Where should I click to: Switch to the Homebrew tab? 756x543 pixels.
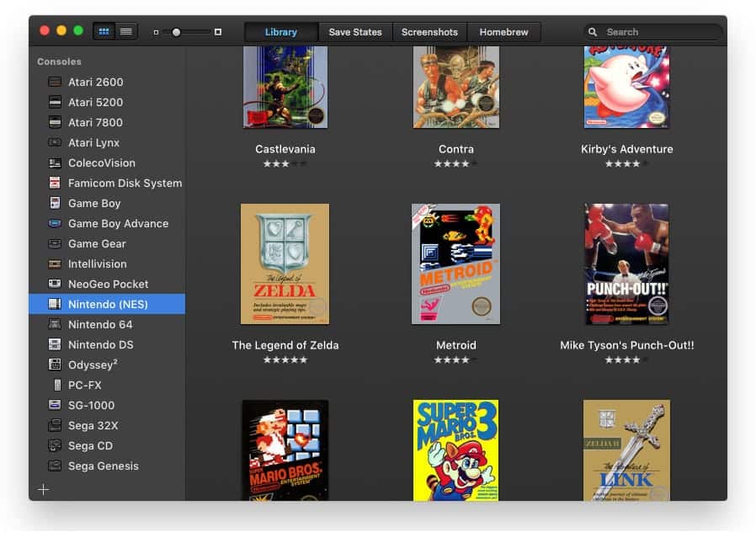503,31
